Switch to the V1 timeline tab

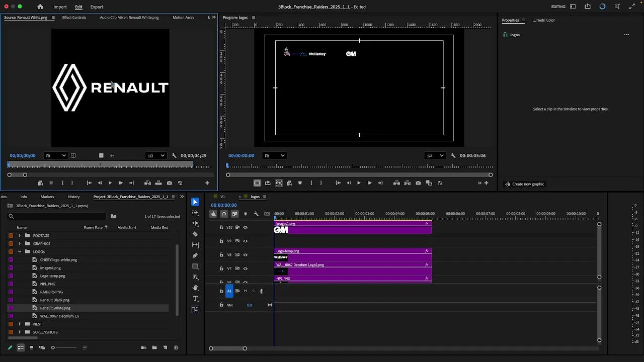click(x=222, y=197)
